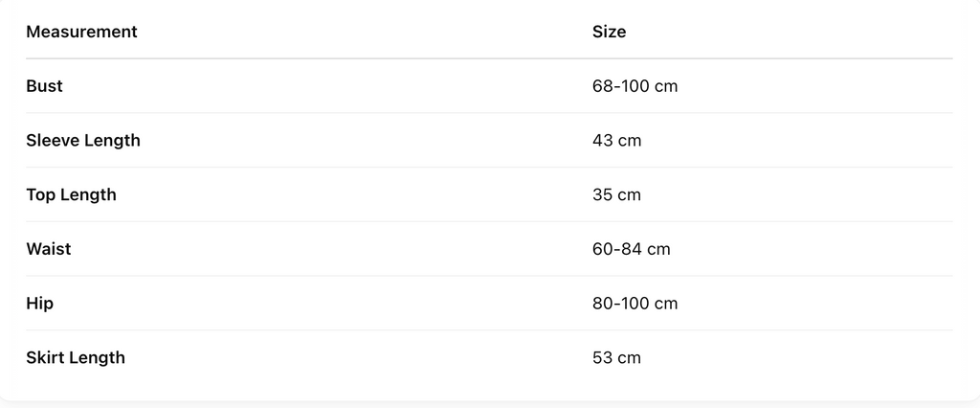Screen dimensions: 980x408
Task: Click the 53 cm skirt length value
Action: click(x=616, y=358)
